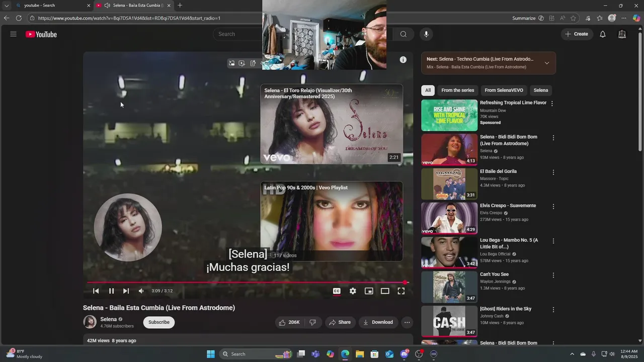Open the player settings gear

(353, 291)
